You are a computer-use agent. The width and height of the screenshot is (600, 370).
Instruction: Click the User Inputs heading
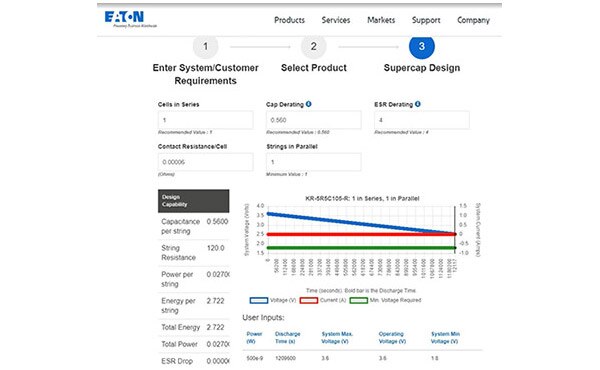(x=263, y=318)
